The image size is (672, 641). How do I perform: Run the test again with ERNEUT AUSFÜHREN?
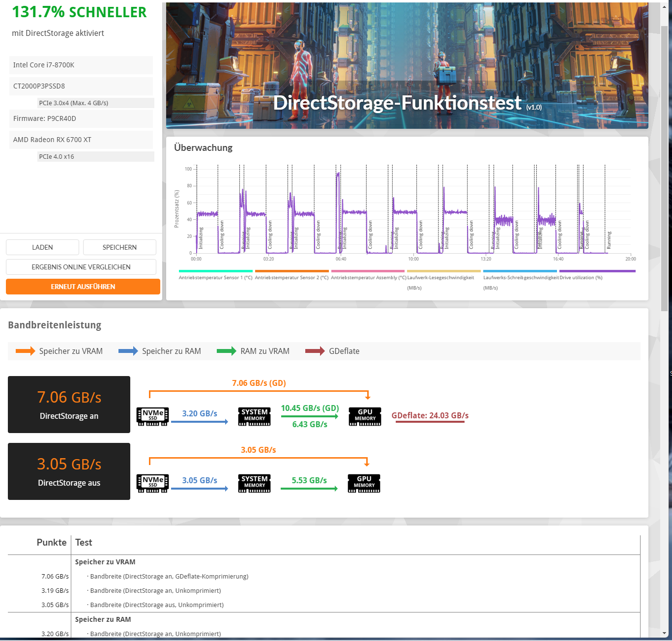[x=83, y=287]
